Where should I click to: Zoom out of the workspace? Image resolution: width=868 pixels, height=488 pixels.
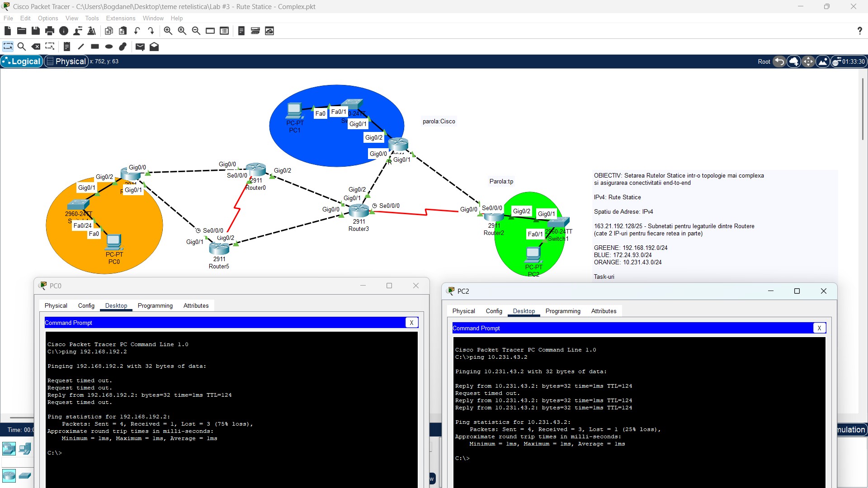[196, 31]
